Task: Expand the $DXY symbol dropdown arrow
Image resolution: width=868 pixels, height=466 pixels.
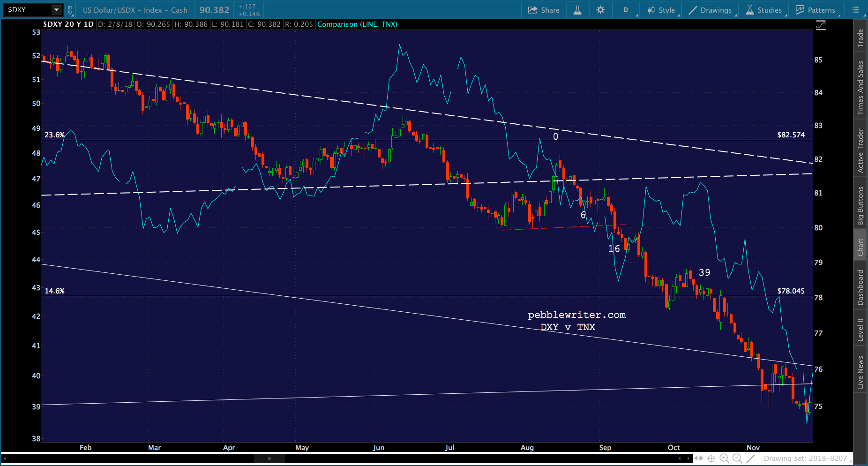Action: [x=56, y=10]
